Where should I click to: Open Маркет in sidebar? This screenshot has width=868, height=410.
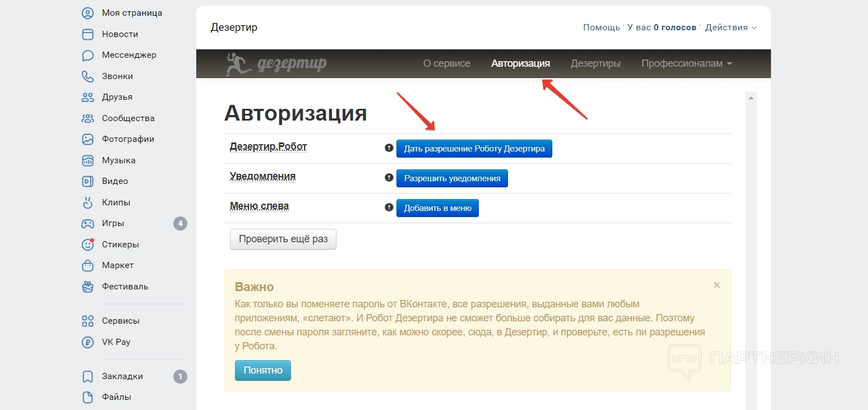point(118,265)
